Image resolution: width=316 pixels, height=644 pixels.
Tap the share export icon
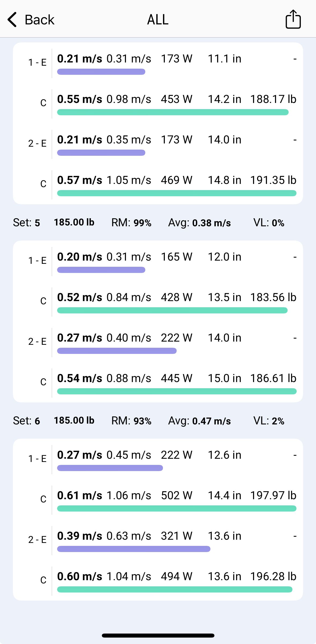[293, 19]
